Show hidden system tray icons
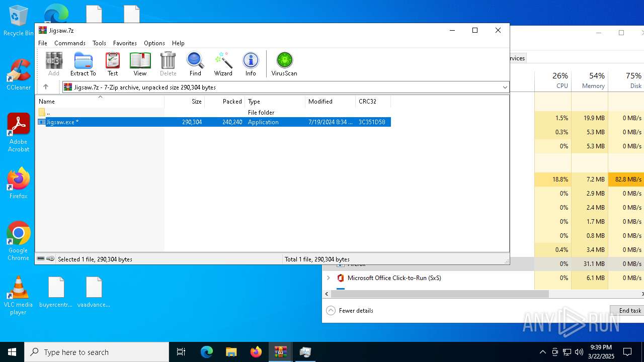Image resolution: width=644 pixels, height=362 pixels. pos(542,352)
